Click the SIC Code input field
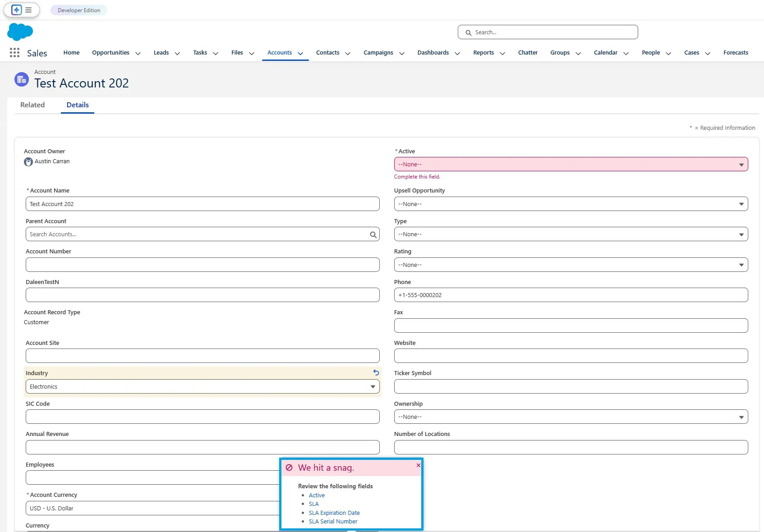 [203, 417]
